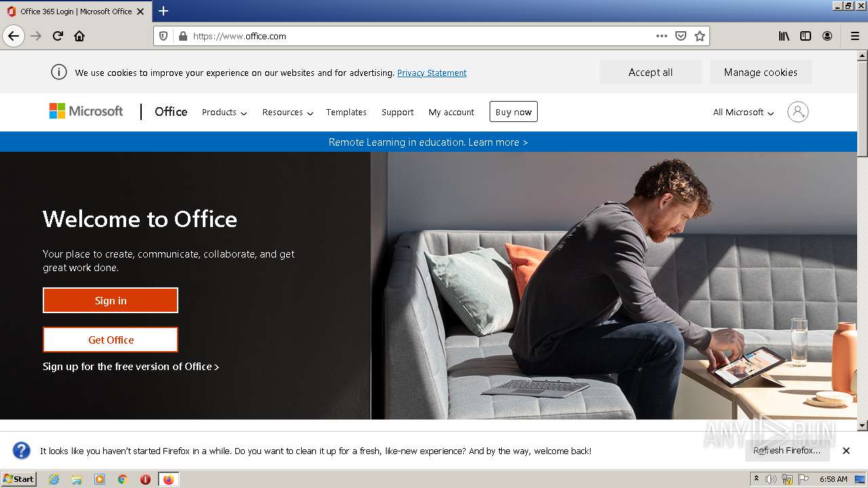The width and height of the screenshot is (868, 488).
Task: Click the cookie info icon
Action: coord(59,72)
